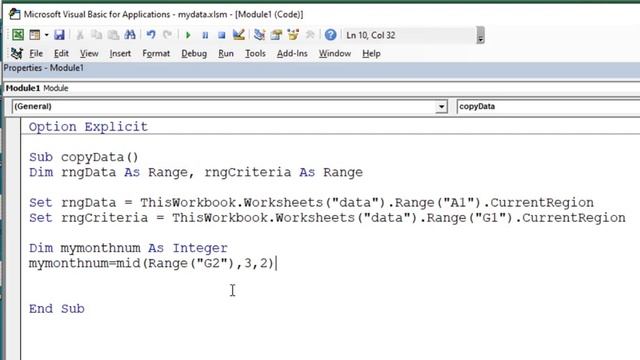640x360 pixels.
Task: Open the Project Explorer icon
Action: [259, 35]
